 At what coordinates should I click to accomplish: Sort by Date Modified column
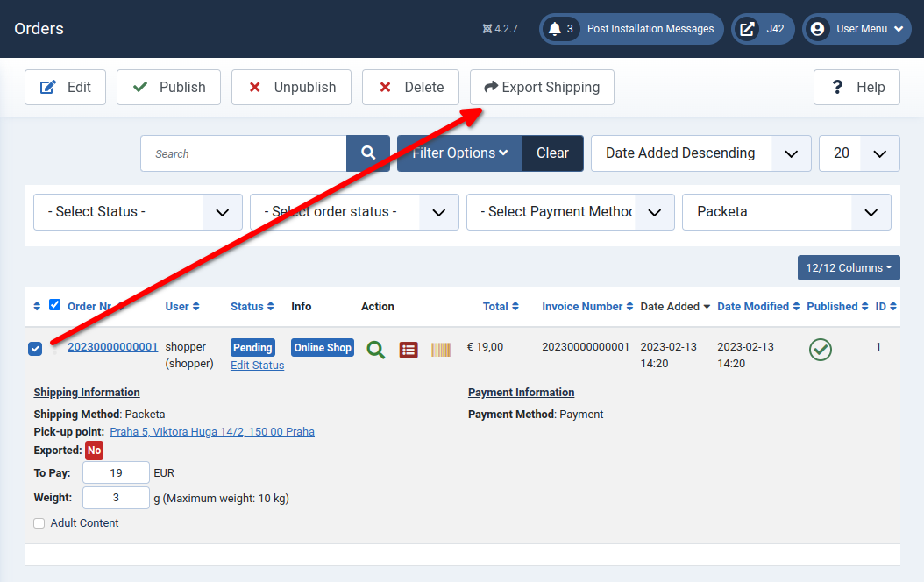pyautogui.click(x=758, y=306)
